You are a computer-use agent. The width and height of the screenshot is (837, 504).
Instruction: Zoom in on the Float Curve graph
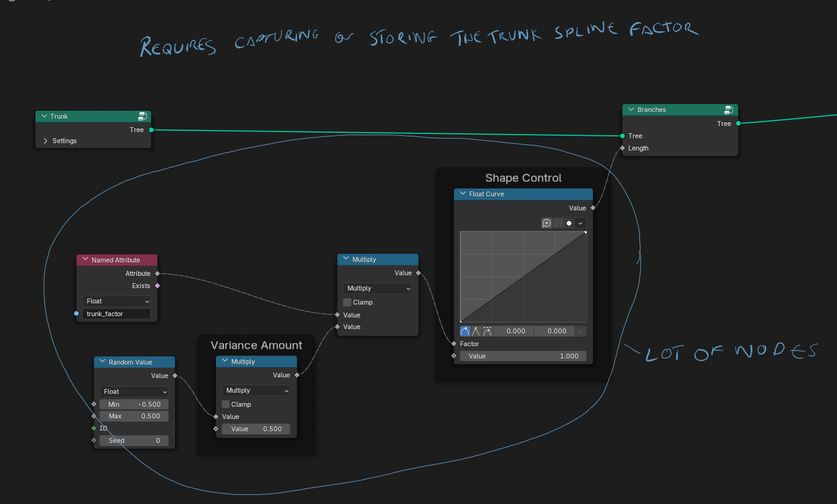(x=546, y=223)
